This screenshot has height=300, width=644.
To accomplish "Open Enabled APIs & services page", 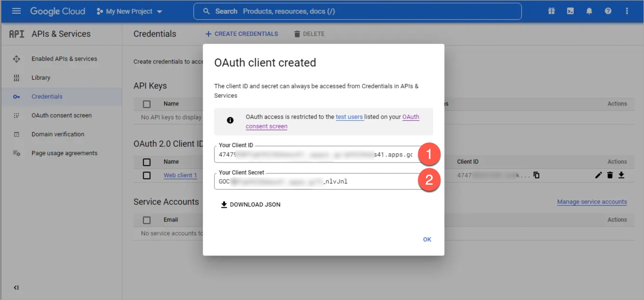I will [64, 59].
